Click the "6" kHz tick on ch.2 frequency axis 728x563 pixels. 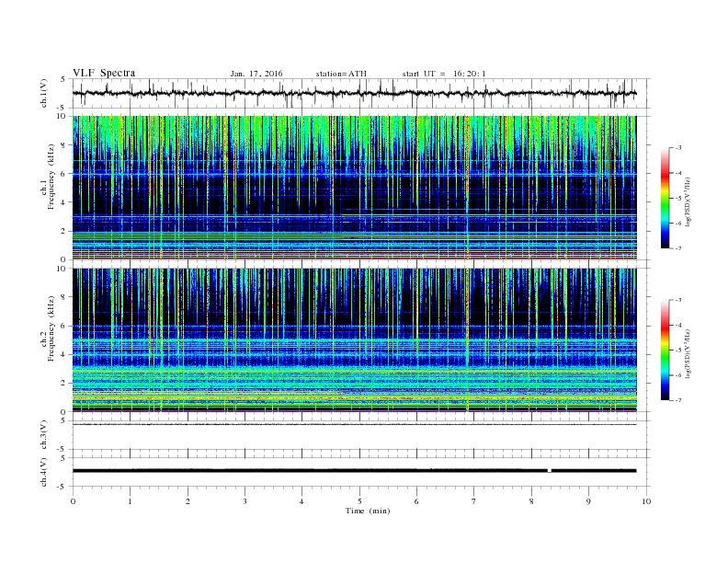point(63,326)
